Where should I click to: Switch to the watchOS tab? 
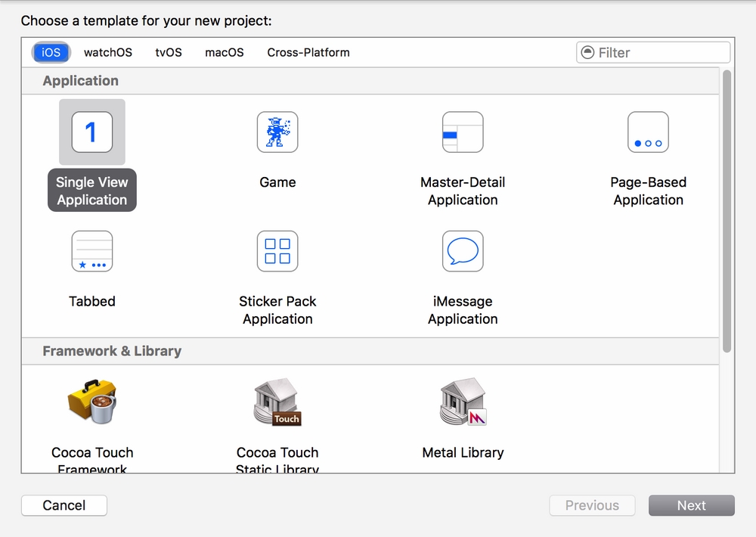coord(107,52)
